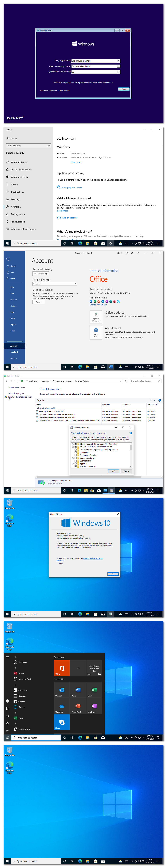Click Windows Features list vertical scrollbar

point(131,455)
